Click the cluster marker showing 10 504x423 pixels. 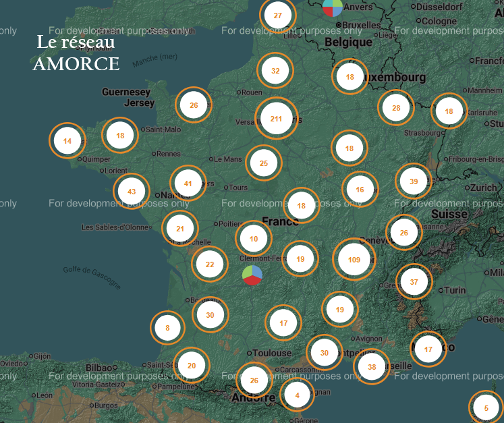[x=254, y=239]
